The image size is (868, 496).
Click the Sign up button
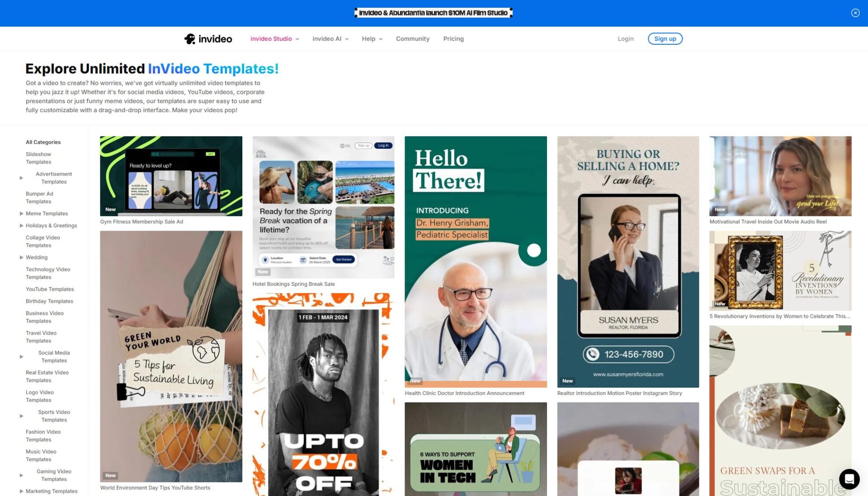pos(665,39)
